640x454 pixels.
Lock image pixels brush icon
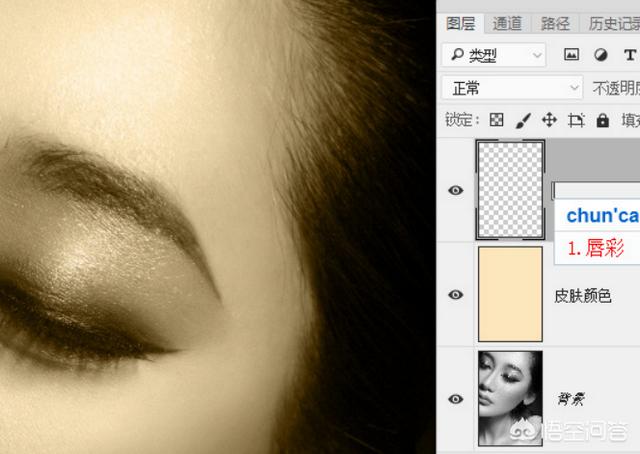(x=522, y=120)
